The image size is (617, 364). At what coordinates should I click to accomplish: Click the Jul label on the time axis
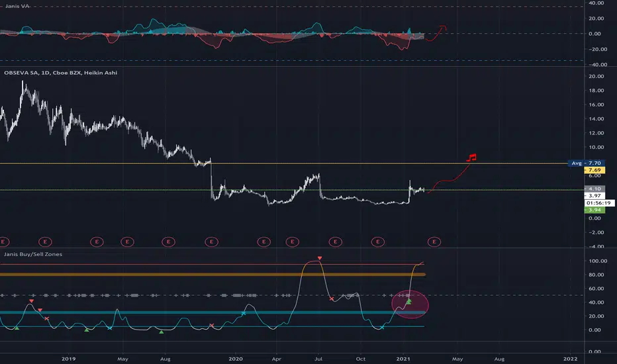pyautogui.click(x=318, y=359)
